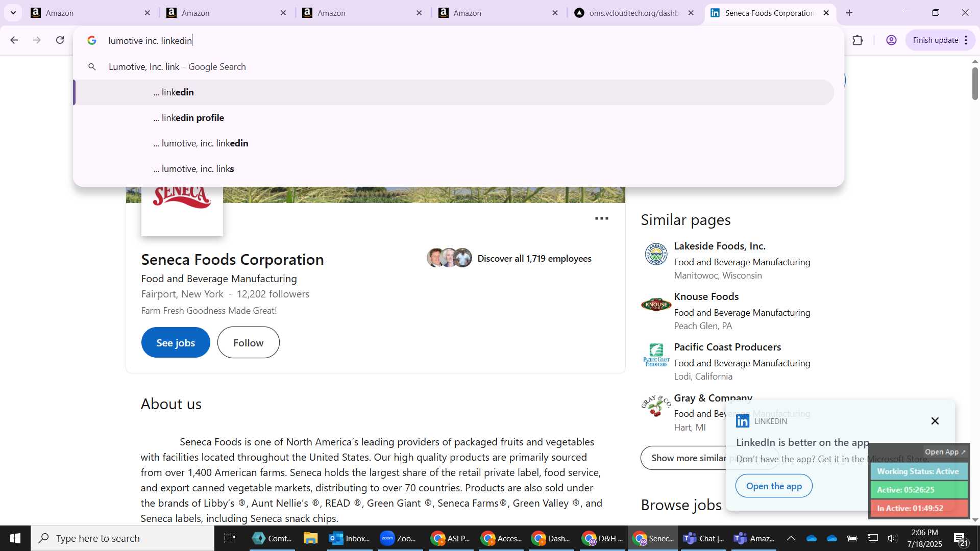Open the Chrome profile icon
This screenshot has height=551, width=980.
891,40
